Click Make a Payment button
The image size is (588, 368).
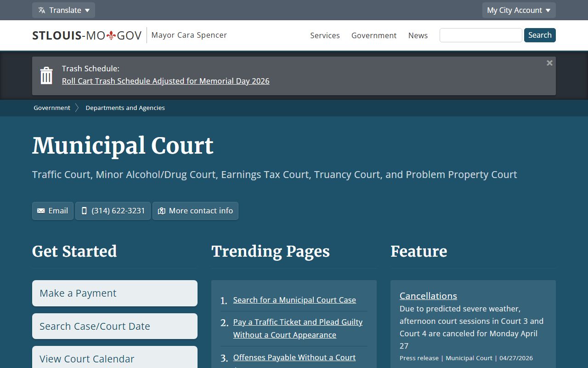click(x=115, y=293)
